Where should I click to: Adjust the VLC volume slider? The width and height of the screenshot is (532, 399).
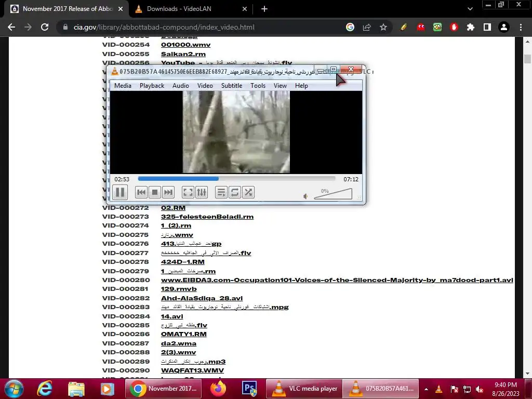point(333,194)
